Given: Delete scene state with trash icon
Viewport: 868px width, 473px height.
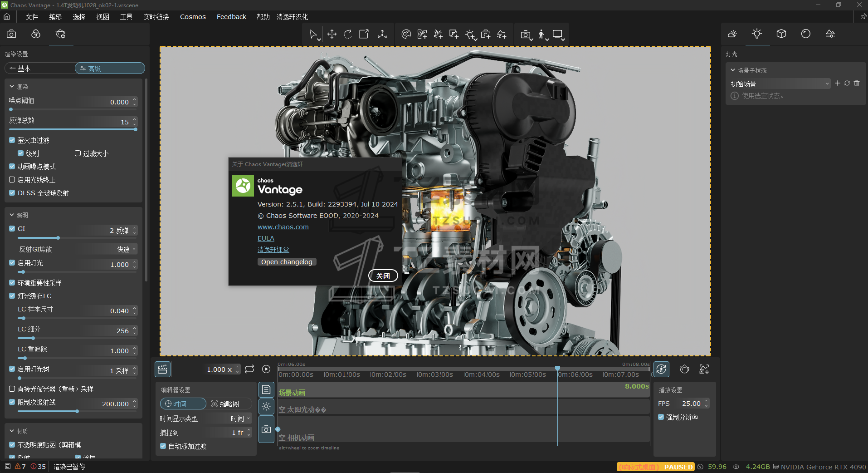Looking at the screenshot, I should tap(857, 84).
